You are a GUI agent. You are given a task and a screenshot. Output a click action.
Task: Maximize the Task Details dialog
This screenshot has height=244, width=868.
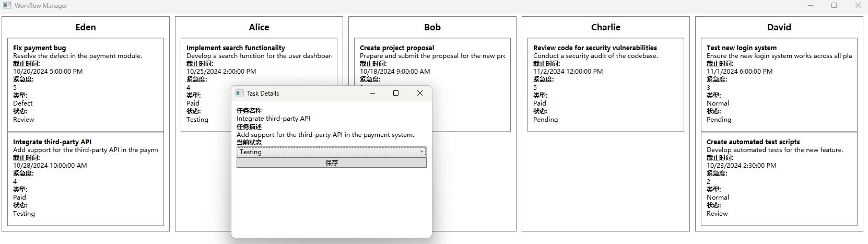click(395, 93)
